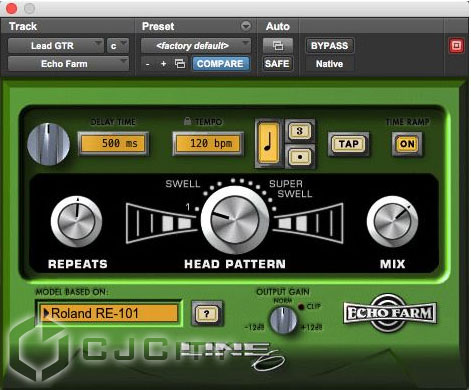471x390 pixels.
Task: Open the Echo Farm plug-in selector
Action: point(68,64)
